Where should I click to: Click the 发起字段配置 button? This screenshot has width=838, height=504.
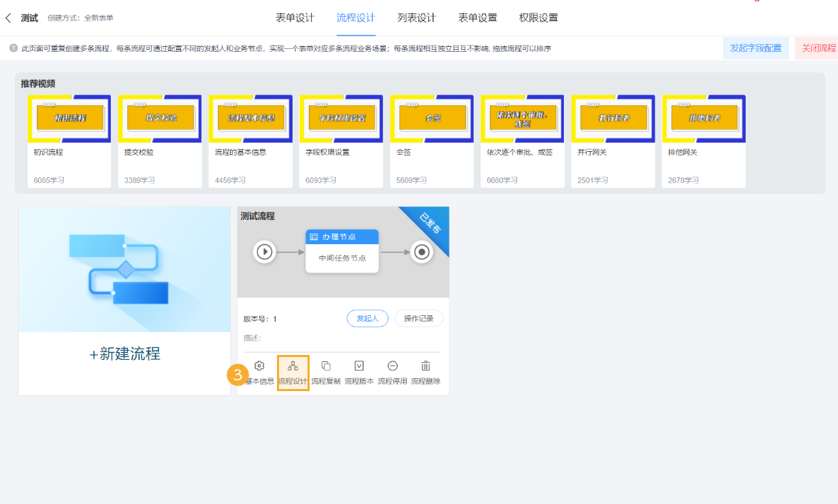point(756,48)
